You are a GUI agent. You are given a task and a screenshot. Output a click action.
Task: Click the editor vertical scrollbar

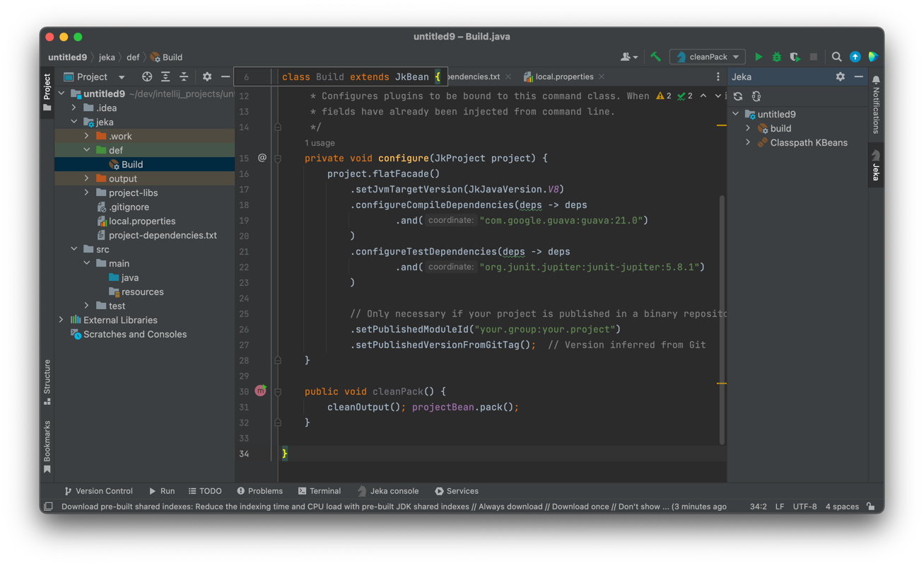tap(722, 320)
